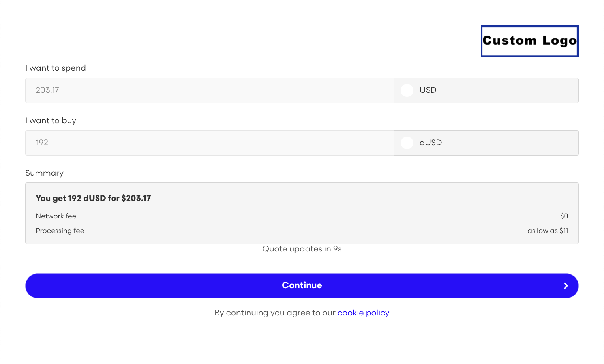Click the "I want to spend" label
The image size is (604, 364).
pyautogui.click(x=56, y=68)
